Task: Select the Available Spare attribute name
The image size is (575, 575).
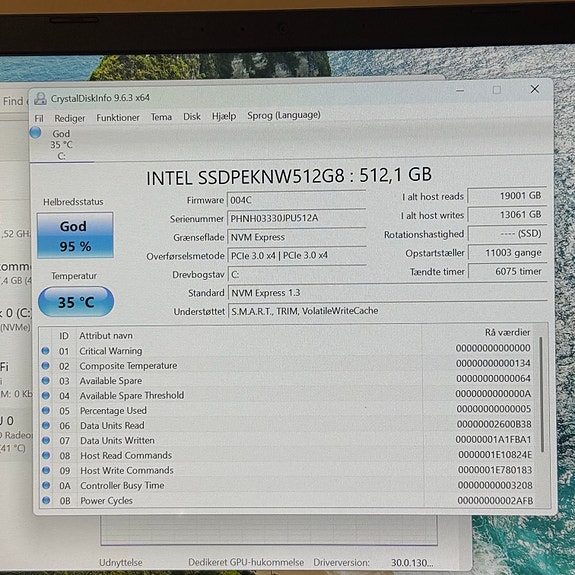Action: 111,381
